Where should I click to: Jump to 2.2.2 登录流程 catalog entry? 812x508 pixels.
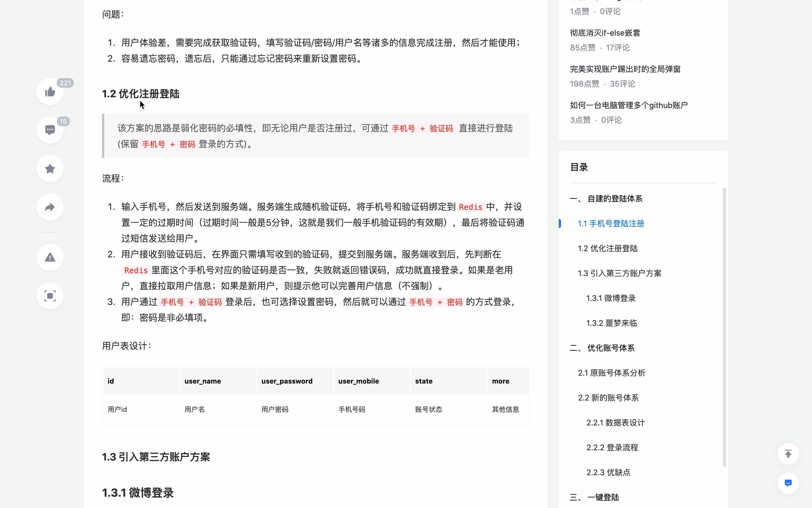click(612, 447)
